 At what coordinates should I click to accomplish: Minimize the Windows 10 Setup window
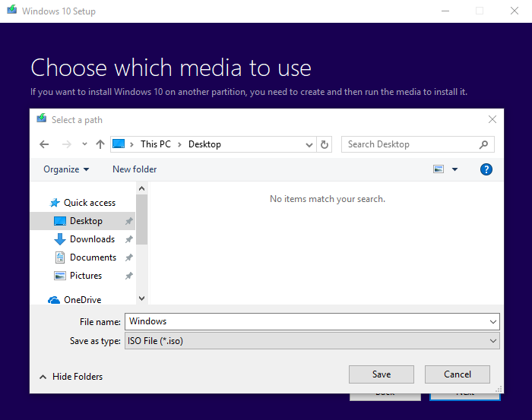click(x=445, y=11)
